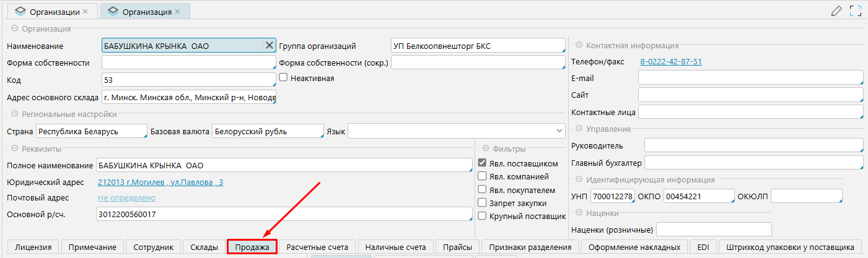Clear the Наименование field with the X icon
The image size is (868, 258).
(x=270, y=45)
